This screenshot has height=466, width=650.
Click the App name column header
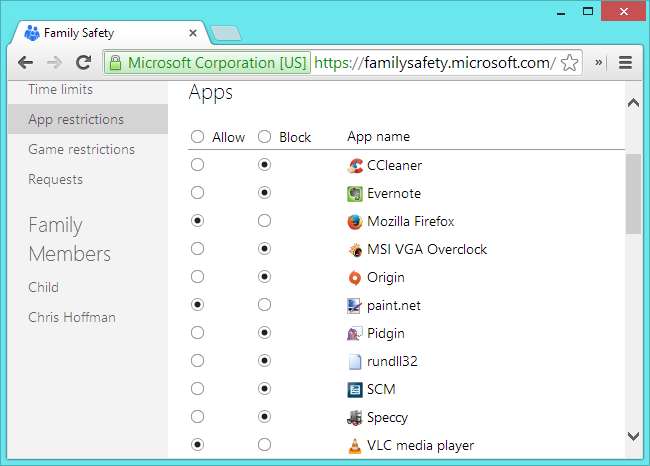[x=378, y=137]
